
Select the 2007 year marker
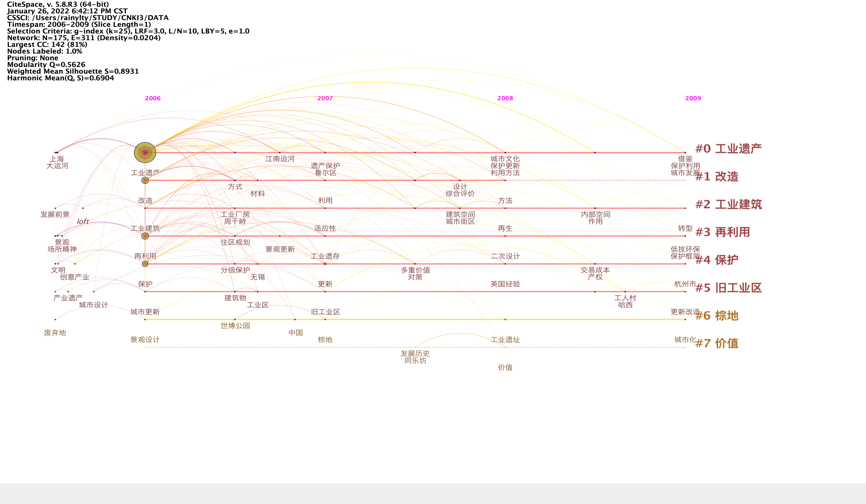click(x=325, y=98)
